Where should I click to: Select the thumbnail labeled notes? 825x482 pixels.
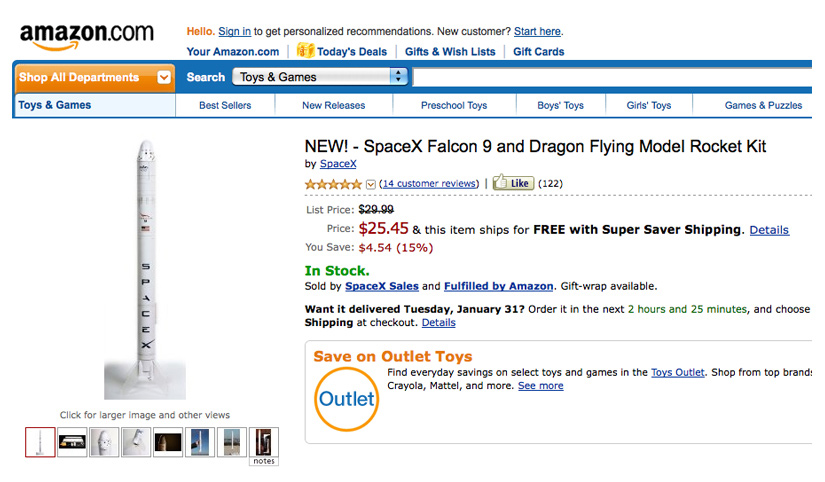pos(263,442)
